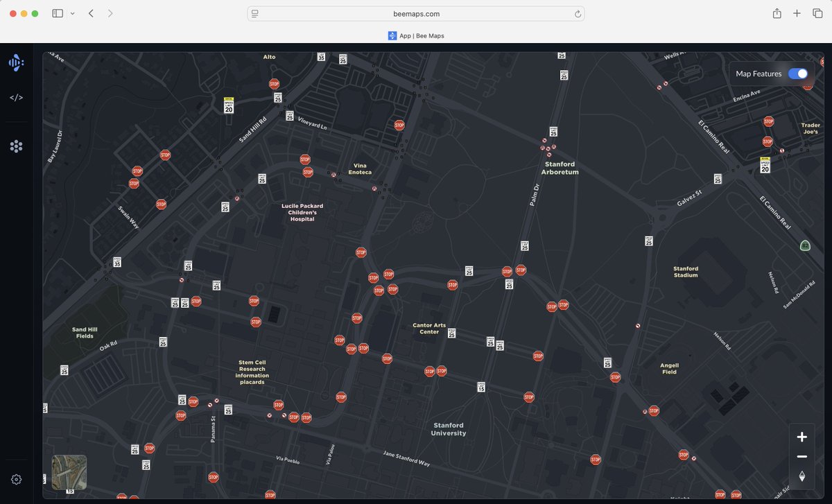
Task: Click the Cantor Arts Center label
Action: pyautogui.click(x=429, y=329)
